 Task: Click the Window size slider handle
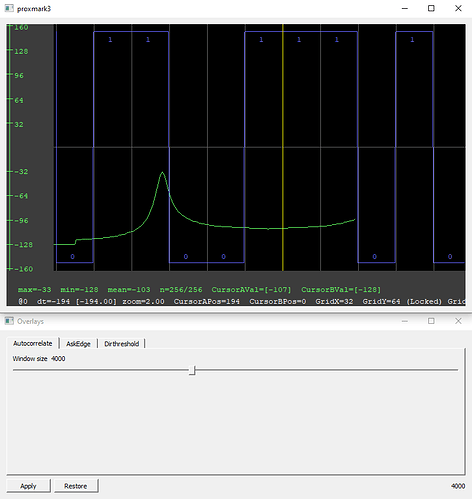[192, 370]
